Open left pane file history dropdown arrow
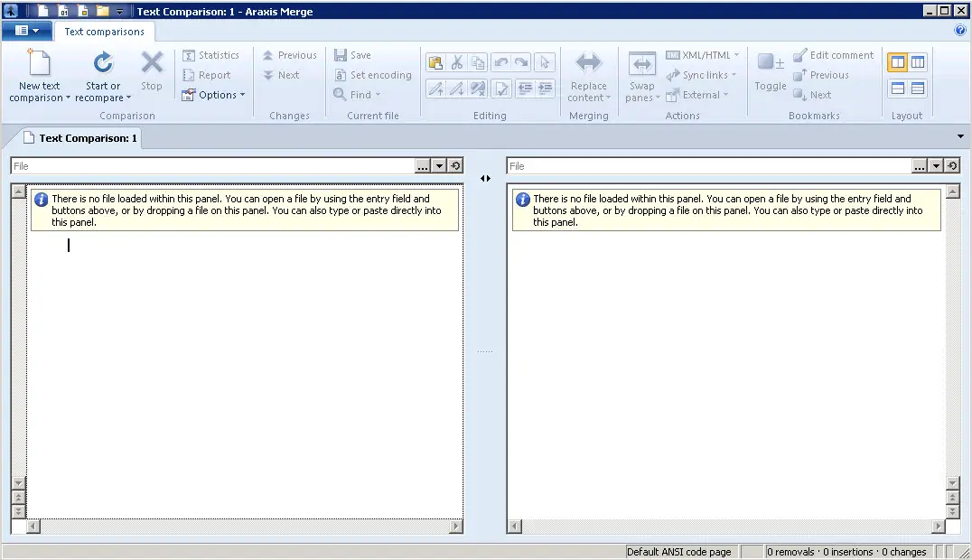 [439, 165]
